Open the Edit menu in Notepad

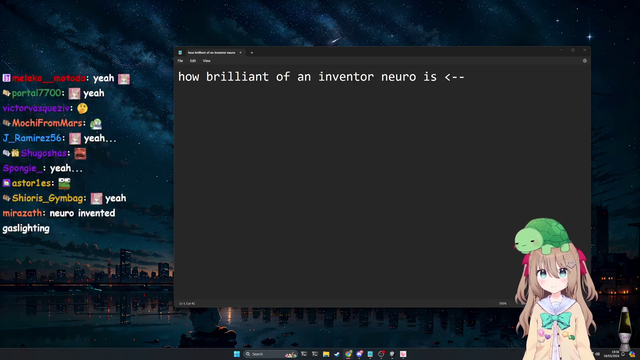click(x=193, y=61)
